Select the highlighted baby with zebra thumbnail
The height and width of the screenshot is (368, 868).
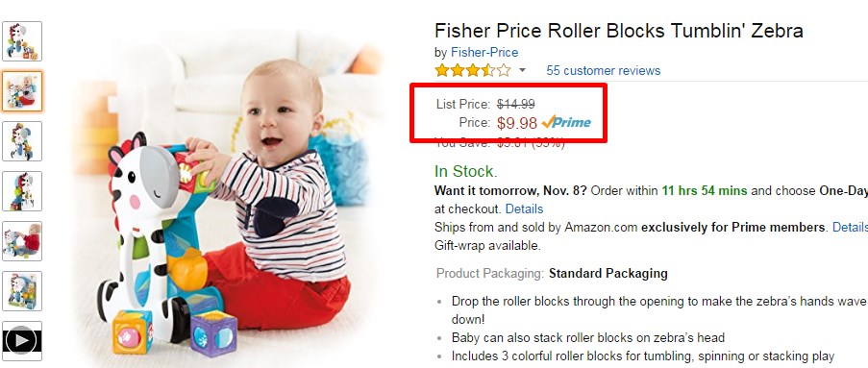(22, 91)
